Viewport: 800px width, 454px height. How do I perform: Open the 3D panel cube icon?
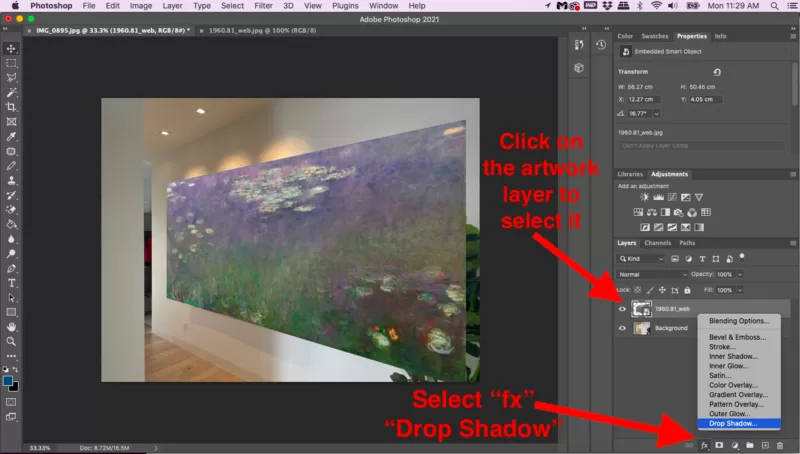point(579,68)
